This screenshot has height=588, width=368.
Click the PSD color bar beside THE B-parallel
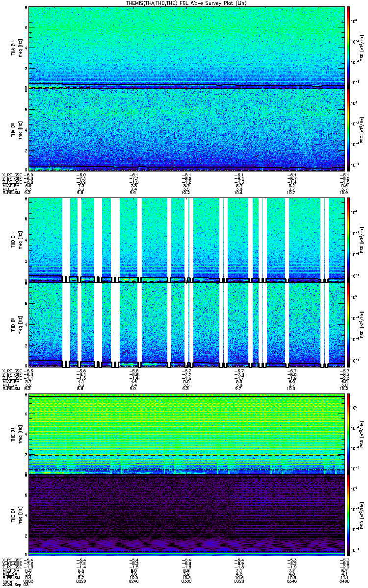point(349,516)
